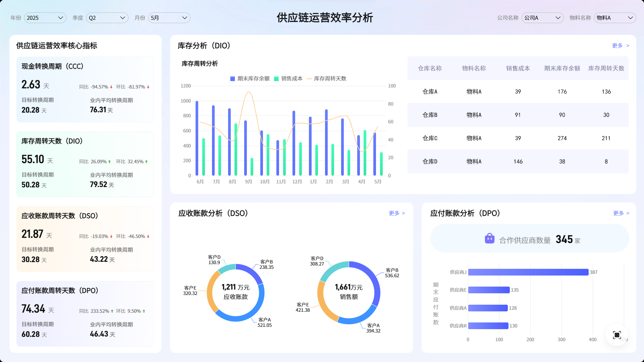The image size is (644, 362).
Task: Click the CCC year-over-year red down arrow
Action: [x=111, y=87]
